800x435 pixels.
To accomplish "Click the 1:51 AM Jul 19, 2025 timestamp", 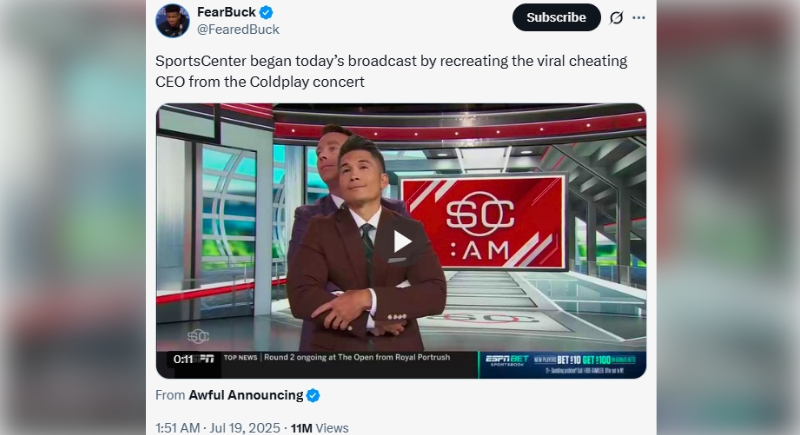I will [x=218, y=427].
